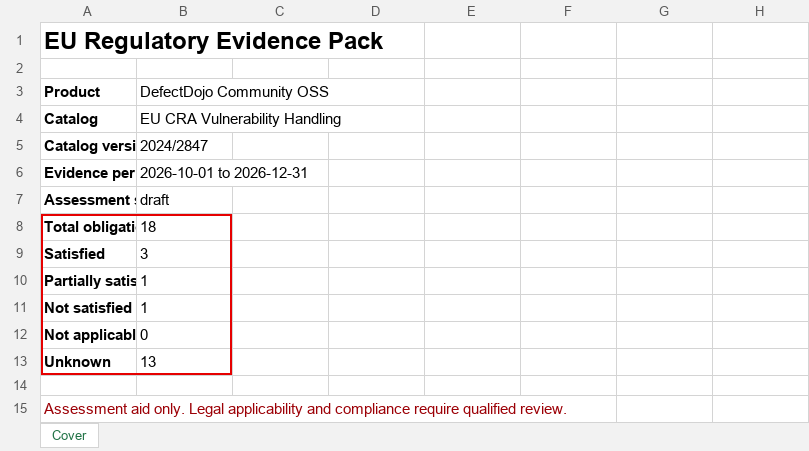
Task: Select the Unknown value 13
Action: point(185,362)
